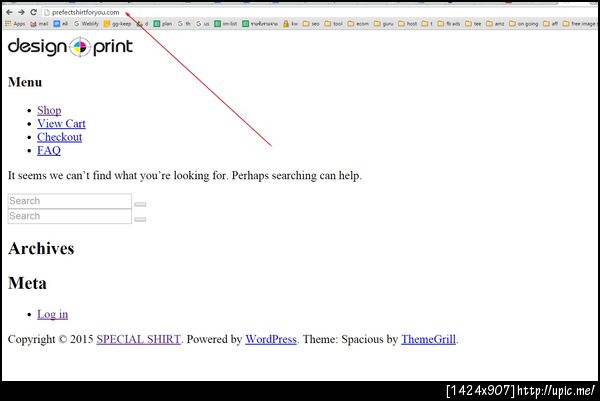Open the plan spreadsheet bookmark

click(x=163, y=24)
